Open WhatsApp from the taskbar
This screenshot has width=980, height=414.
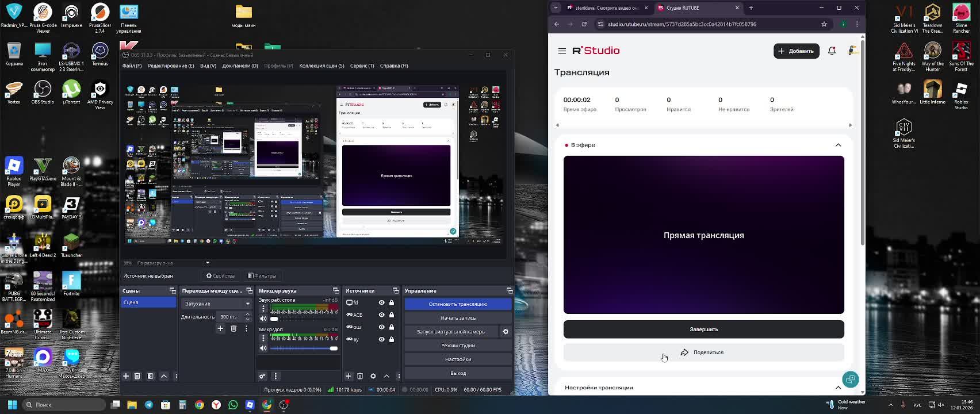click(x=233, y=405)
